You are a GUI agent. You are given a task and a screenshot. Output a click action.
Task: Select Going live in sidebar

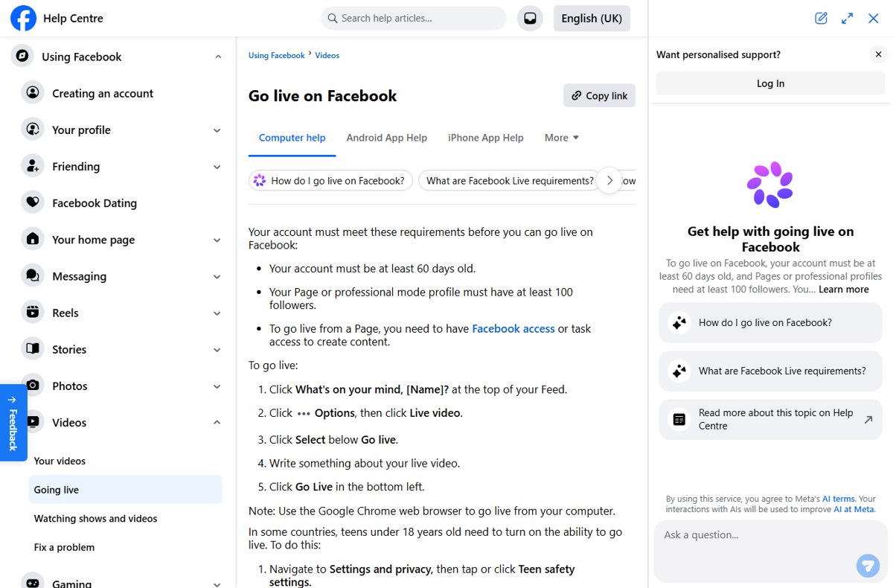(x=126, y=490)
